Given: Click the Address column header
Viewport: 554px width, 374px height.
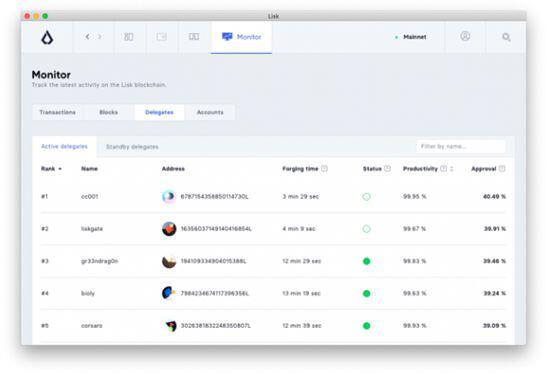Looking at the screenshot, I should click(173, 169).
